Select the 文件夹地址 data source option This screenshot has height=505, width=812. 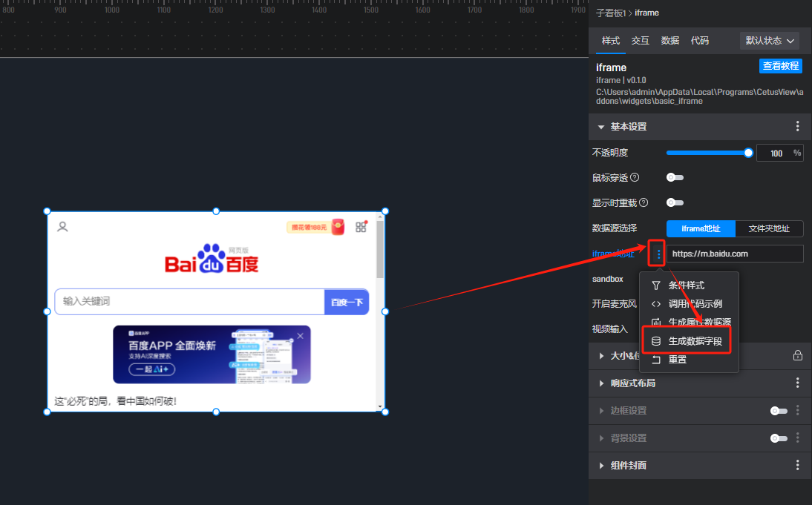point(769,228)
